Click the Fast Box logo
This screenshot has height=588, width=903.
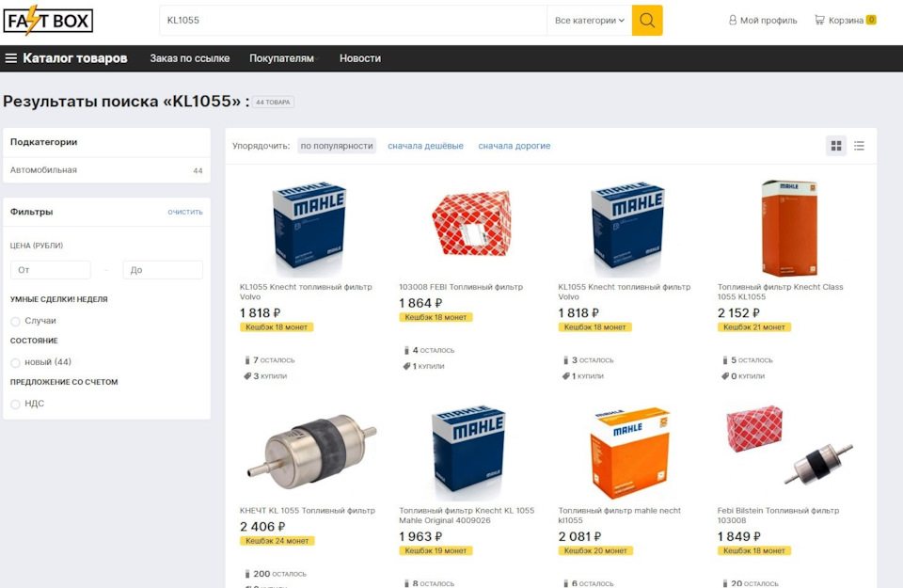click(x=48, y=21)
